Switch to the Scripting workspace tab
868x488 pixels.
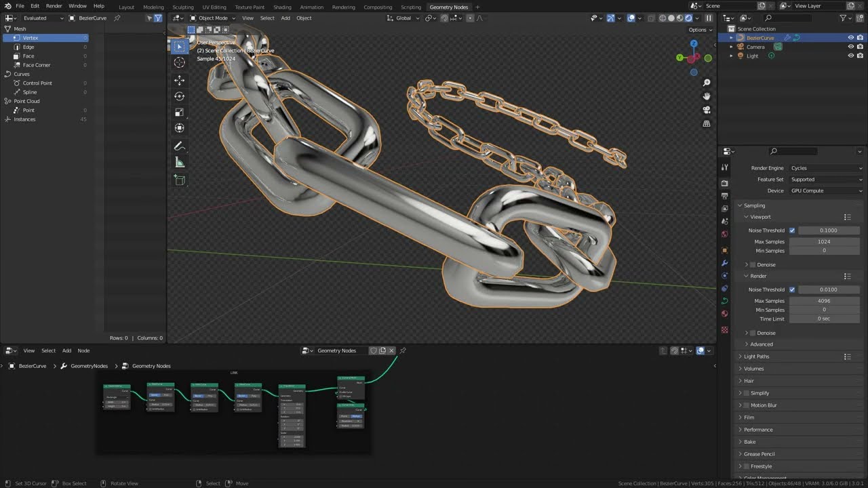click(x=411, y=7)
